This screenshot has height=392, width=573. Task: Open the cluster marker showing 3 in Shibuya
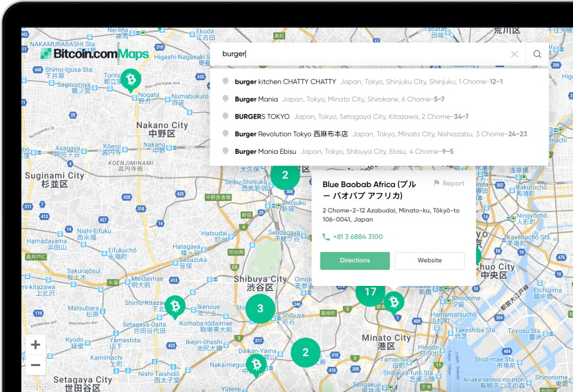(x=260, y=308)
